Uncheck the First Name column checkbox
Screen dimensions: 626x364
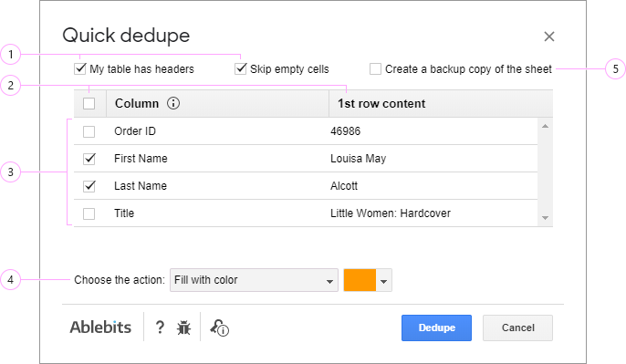(x=89, y=159)
